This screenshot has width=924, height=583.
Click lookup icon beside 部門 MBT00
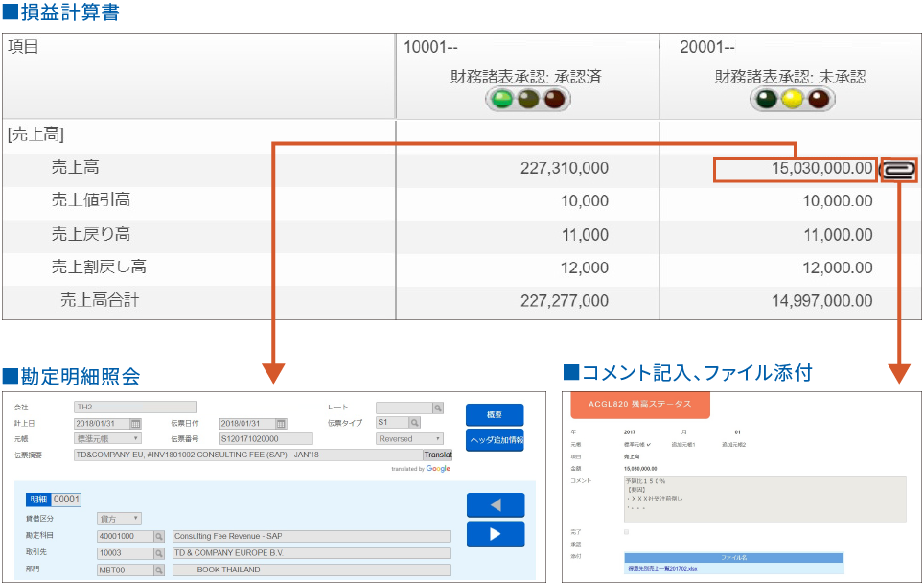tap(159, 570)
